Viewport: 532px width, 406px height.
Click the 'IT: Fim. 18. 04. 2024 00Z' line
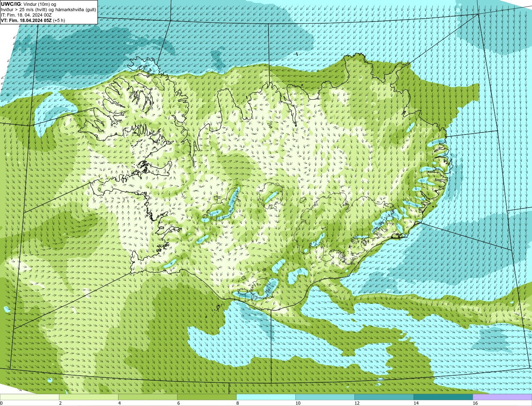click(26, 15)
